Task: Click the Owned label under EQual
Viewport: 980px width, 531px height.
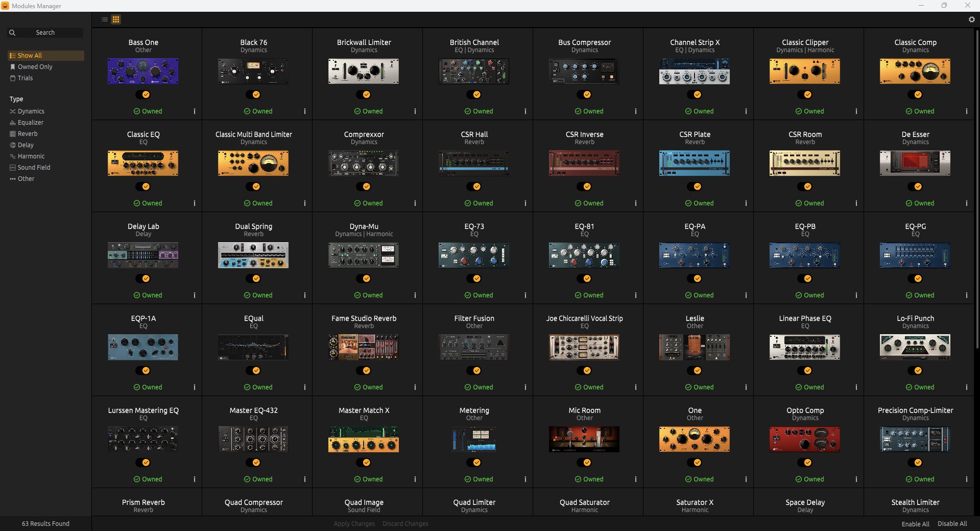Action: pyautogui.click(x=258, y=387)
